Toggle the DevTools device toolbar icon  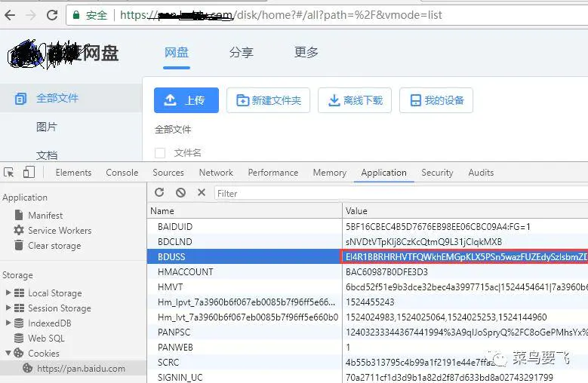[29, 173]
